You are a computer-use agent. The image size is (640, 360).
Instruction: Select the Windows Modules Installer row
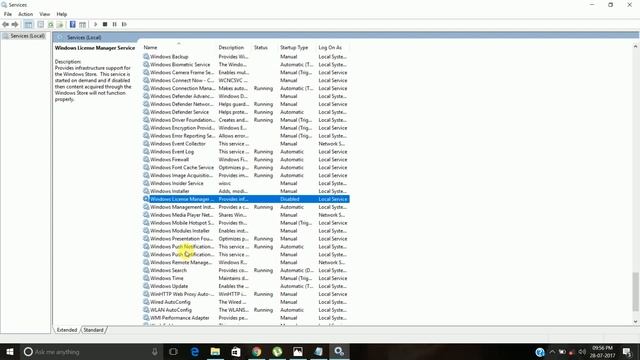coord(246,231)
